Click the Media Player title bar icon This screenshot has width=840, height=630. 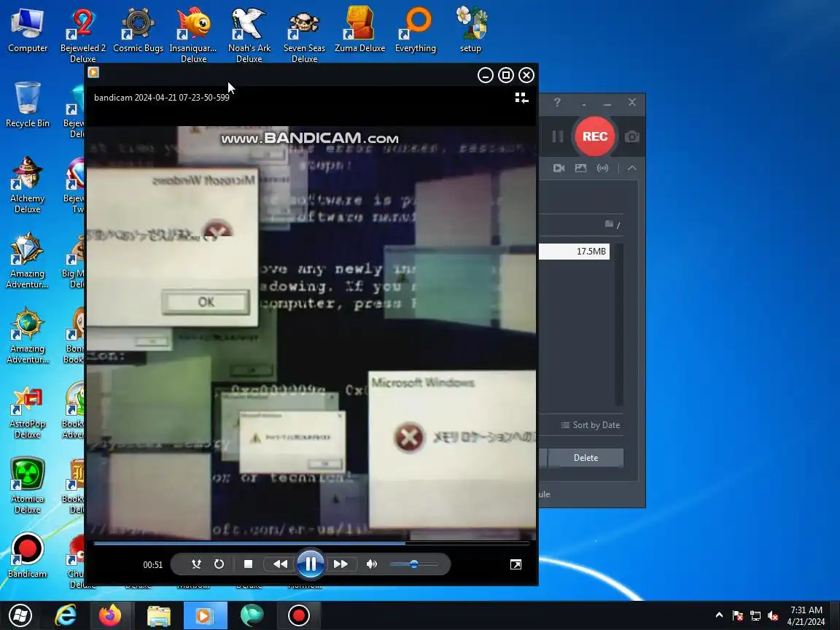(93, 72)
